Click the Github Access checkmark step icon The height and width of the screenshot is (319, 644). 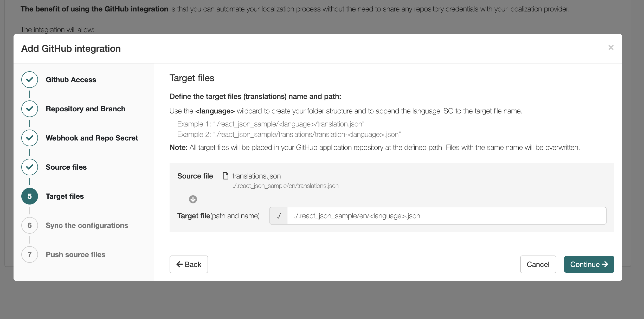(x=30, y=80)
